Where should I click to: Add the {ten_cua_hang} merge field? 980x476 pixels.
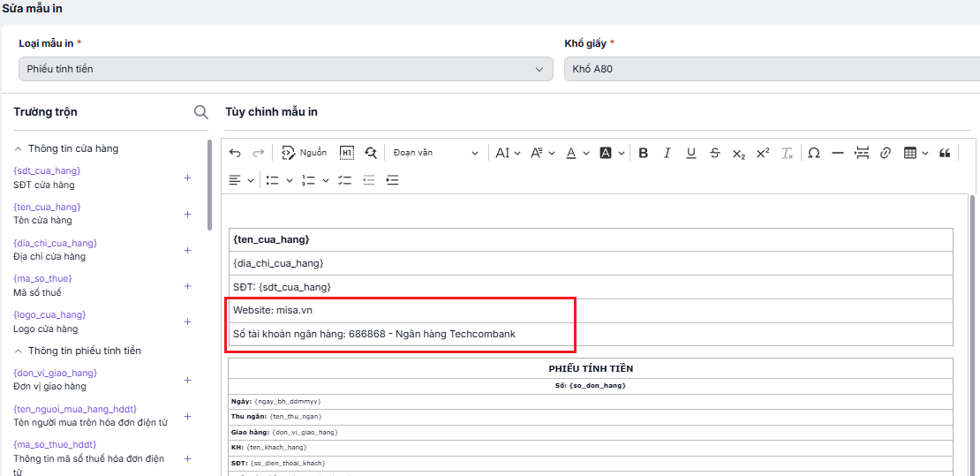click(x=187, y=214)
